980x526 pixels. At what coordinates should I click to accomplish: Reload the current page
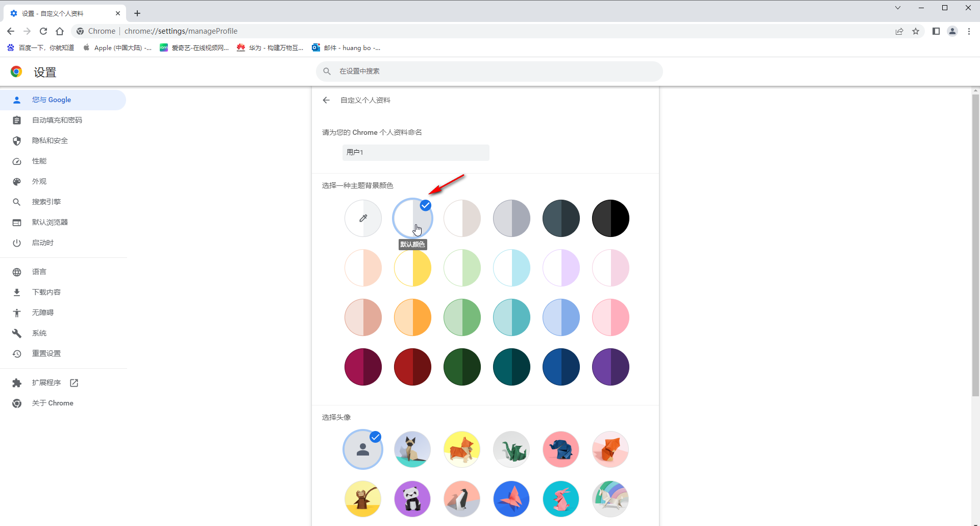point(43,31)
